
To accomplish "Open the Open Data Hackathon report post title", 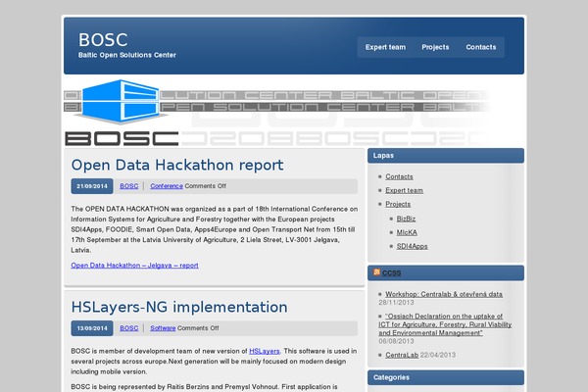I will point(177,165).
